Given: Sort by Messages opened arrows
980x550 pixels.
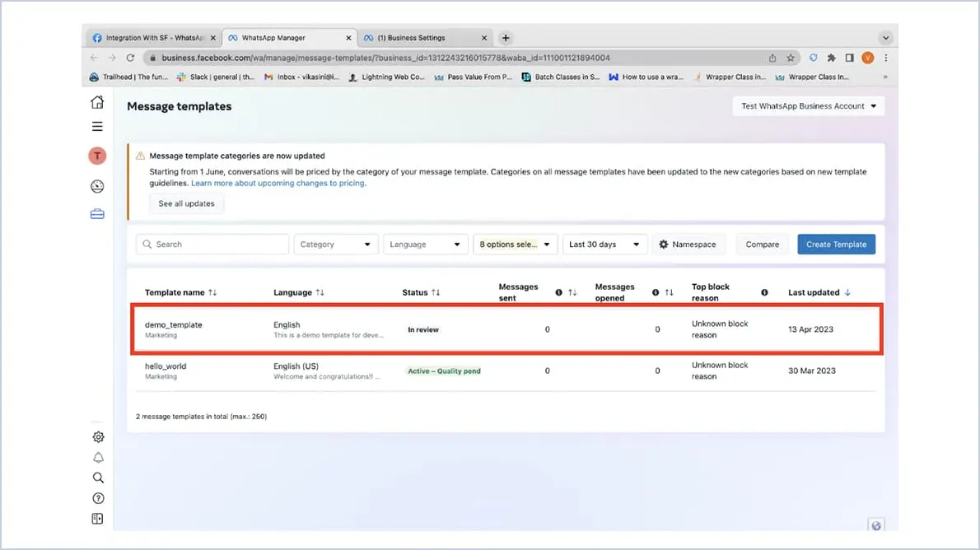Looking at the screenshot, I should tap(670, 292).
